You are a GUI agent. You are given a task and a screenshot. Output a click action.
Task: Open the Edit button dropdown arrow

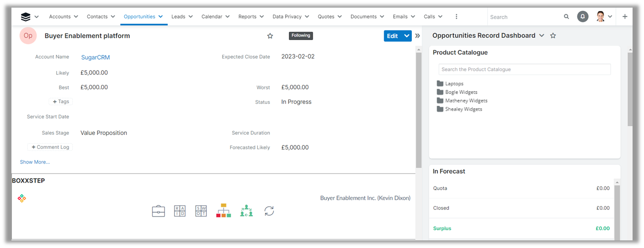pos(407,36)
